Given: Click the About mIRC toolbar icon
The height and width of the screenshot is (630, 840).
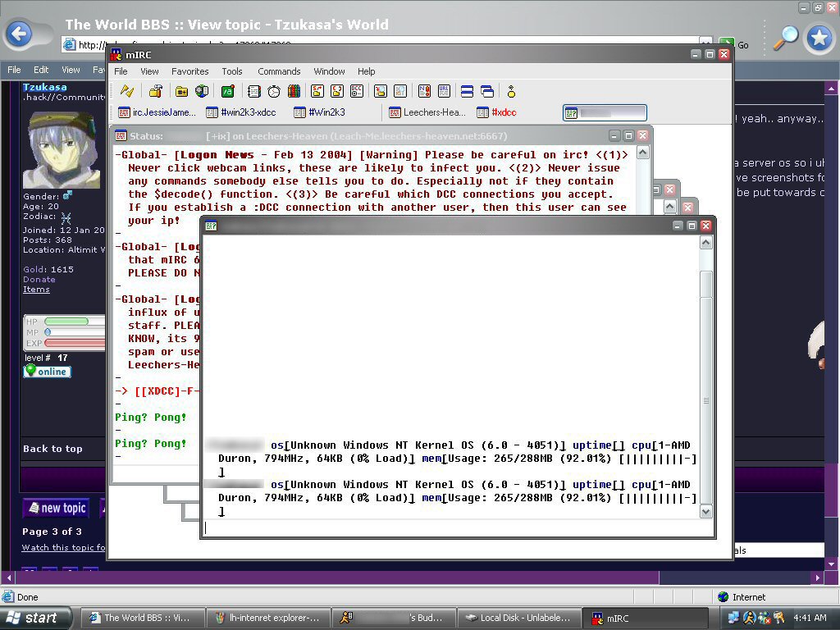Looking at the screenshot, I should (511, 91).
